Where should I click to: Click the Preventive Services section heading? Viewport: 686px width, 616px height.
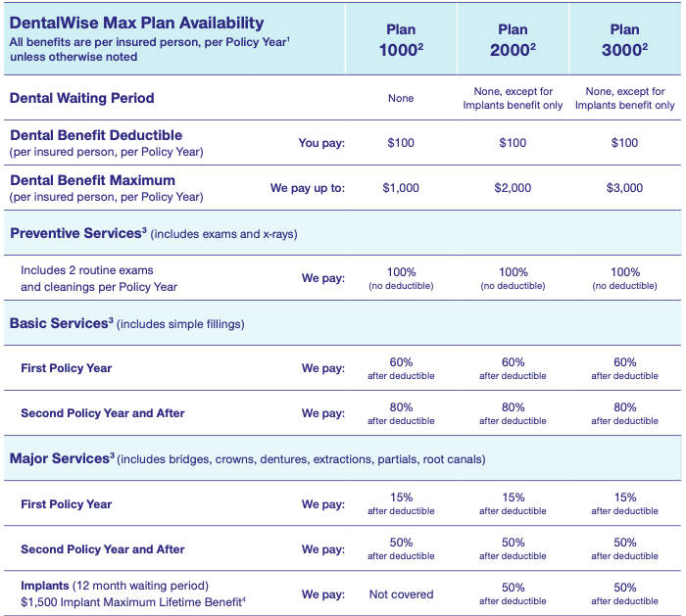78,233
